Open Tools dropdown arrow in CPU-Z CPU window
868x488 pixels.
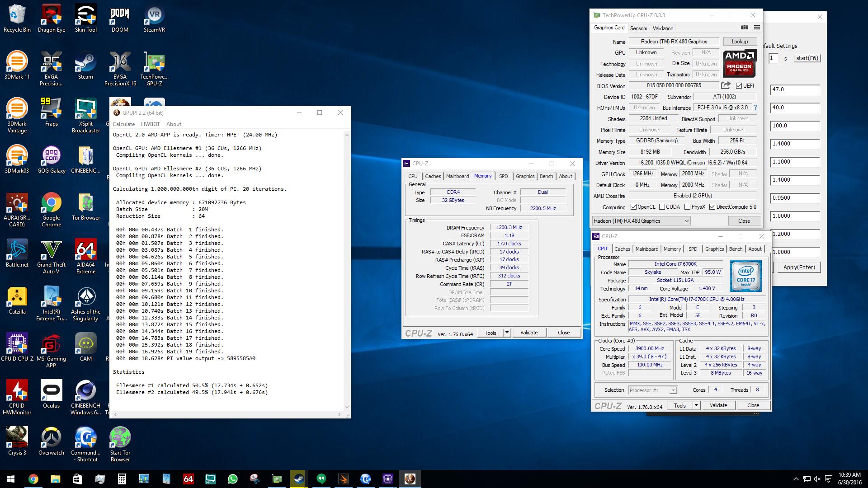(x=697, y=405)
